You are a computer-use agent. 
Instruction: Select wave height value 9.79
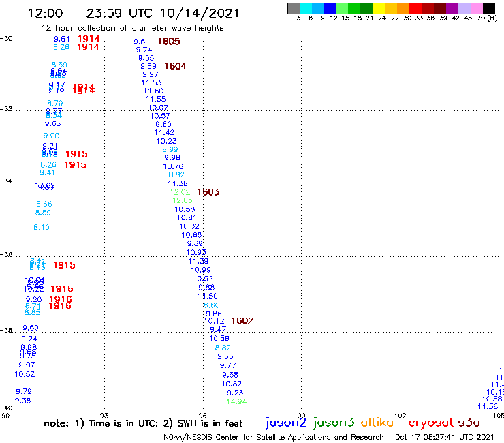(24, 391)
